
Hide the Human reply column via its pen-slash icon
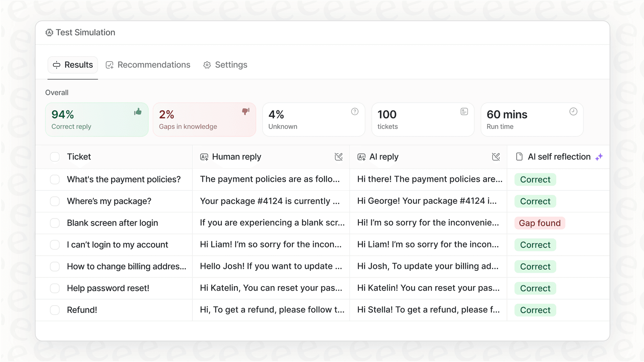338,157
